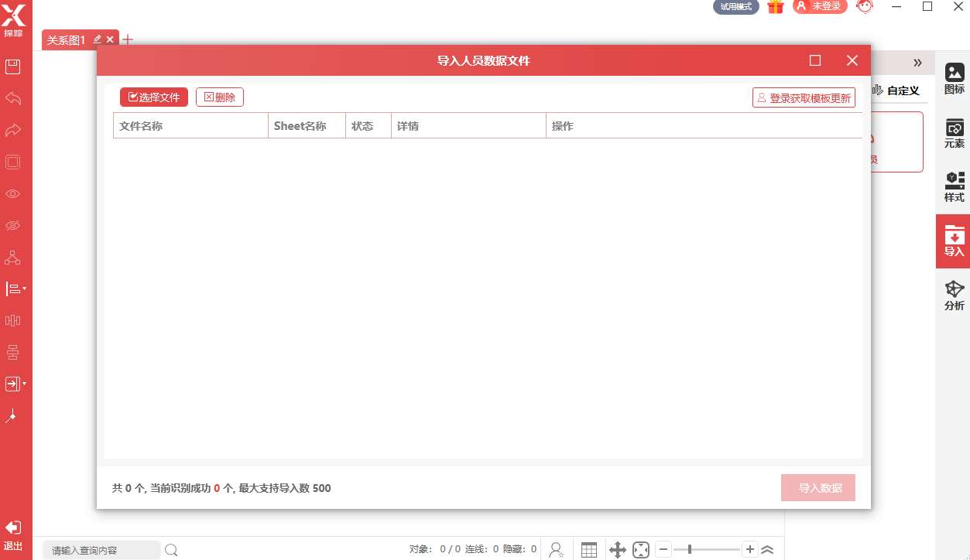Select the 自定义 tab
Screen dimensions: 970x560
click(x=903, y=90)
